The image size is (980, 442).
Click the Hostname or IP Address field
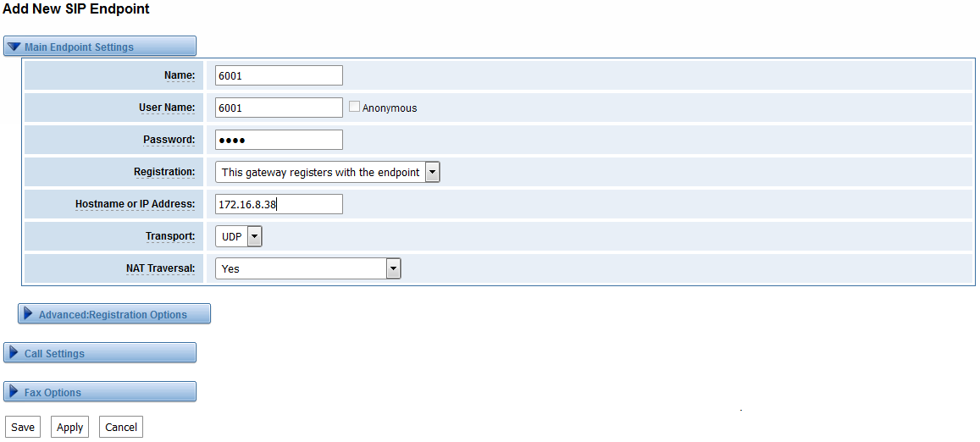[x=279, y=204]
